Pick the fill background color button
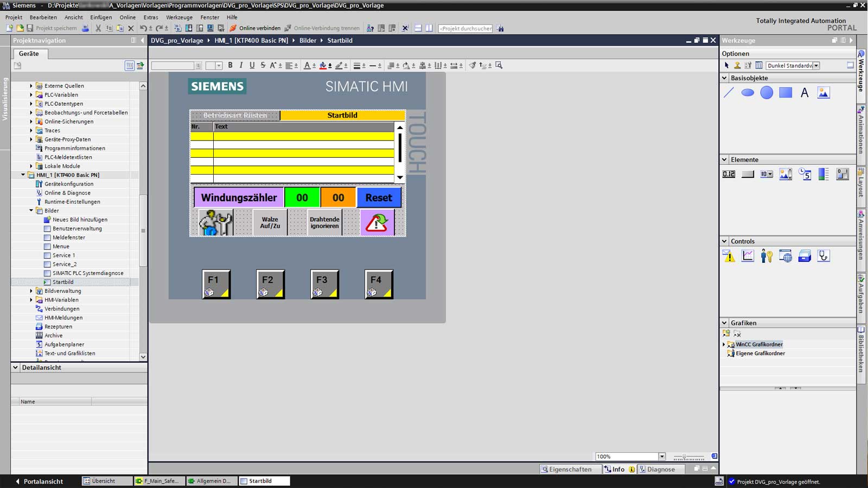 pos(323,66)
